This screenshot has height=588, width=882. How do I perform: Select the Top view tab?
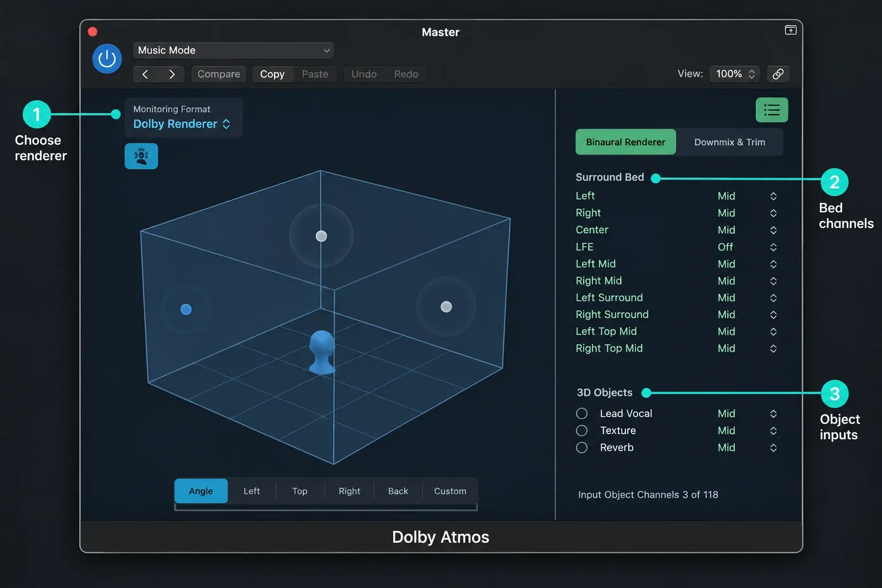pyautogui.click(x=300, y=491)
